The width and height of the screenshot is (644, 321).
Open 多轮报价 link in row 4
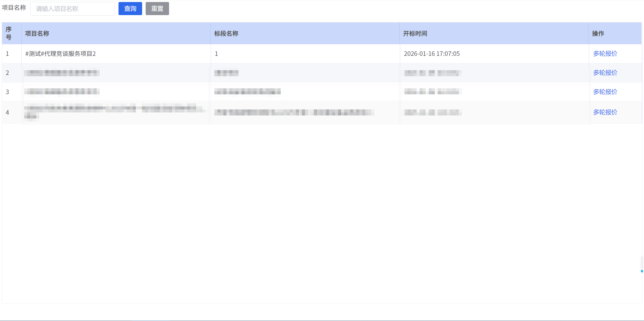605,112
